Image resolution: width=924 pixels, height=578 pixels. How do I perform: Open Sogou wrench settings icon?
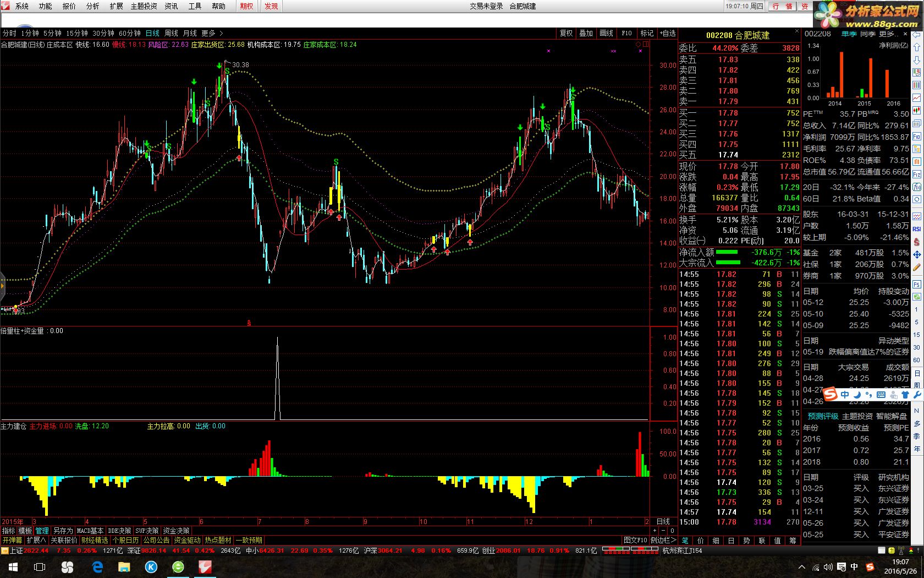pos(917,395)
